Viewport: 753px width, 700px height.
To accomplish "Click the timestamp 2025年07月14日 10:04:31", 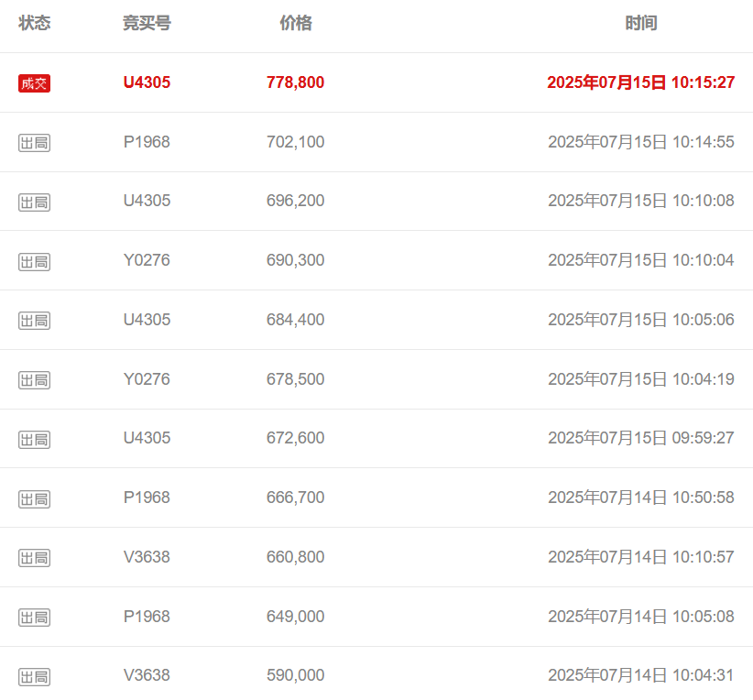I will click(x=640, y=675).
